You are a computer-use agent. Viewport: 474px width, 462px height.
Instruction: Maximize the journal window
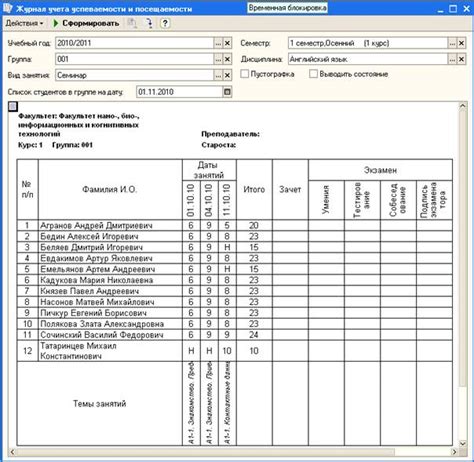[453, 9]
